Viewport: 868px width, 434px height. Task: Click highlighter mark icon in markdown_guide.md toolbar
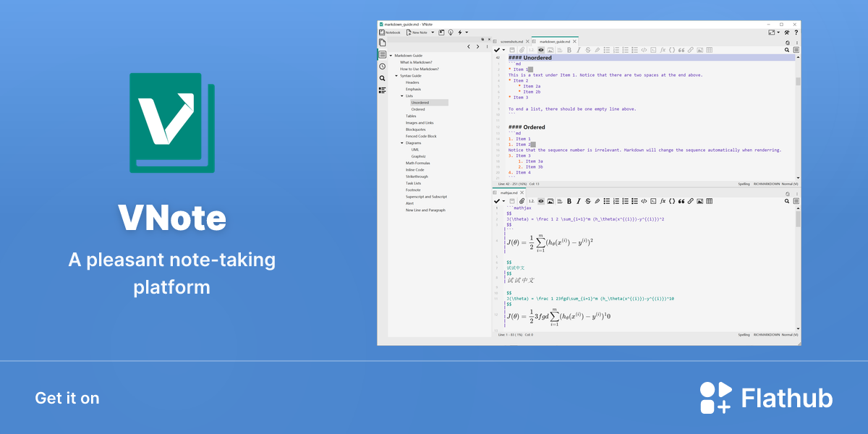click(x=597, y=50)
